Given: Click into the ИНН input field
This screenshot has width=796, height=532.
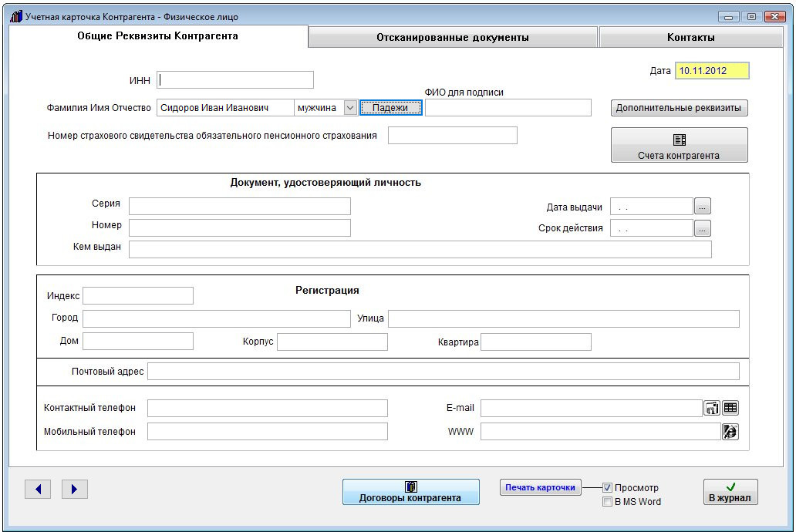Looking at the screenshot, I should pyautogui.click(x=235, y=79).
